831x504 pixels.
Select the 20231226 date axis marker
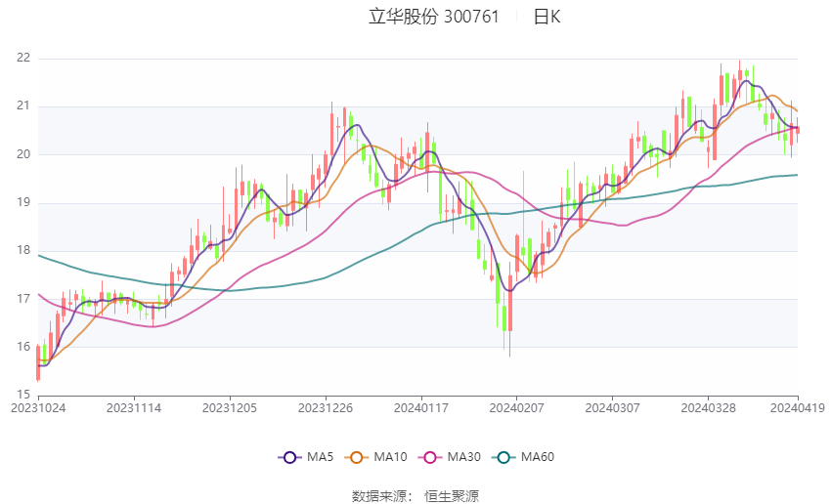click(x=326, y=408)
